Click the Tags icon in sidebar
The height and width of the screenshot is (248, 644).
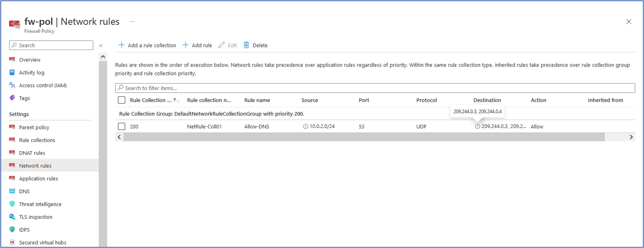(12, 98)
